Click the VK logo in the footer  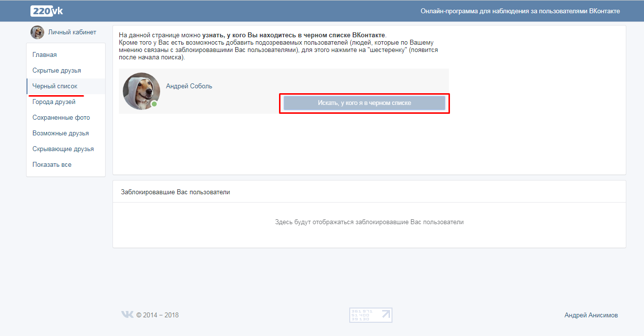pyautogui.click(x=127, y=314)
